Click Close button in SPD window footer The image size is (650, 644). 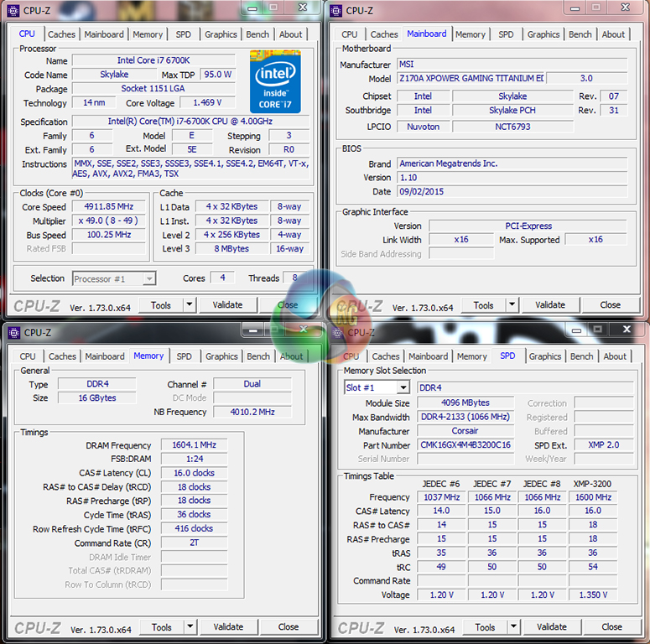pyautogui.click(x=612, y=626)
